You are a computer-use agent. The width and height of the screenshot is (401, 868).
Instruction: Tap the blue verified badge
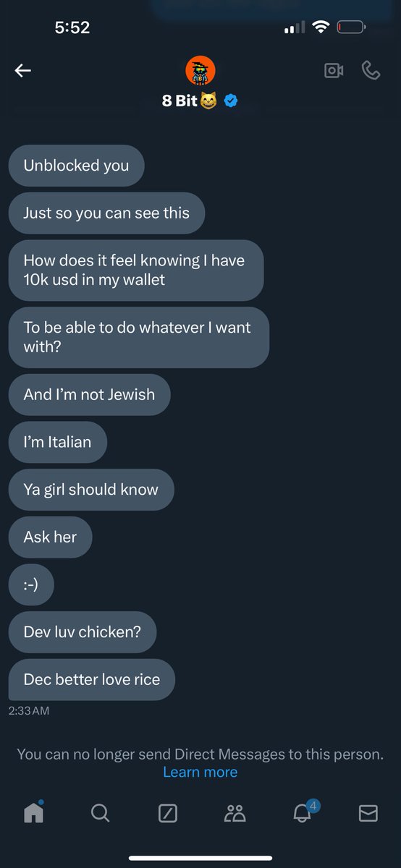(x=231, y=101)
